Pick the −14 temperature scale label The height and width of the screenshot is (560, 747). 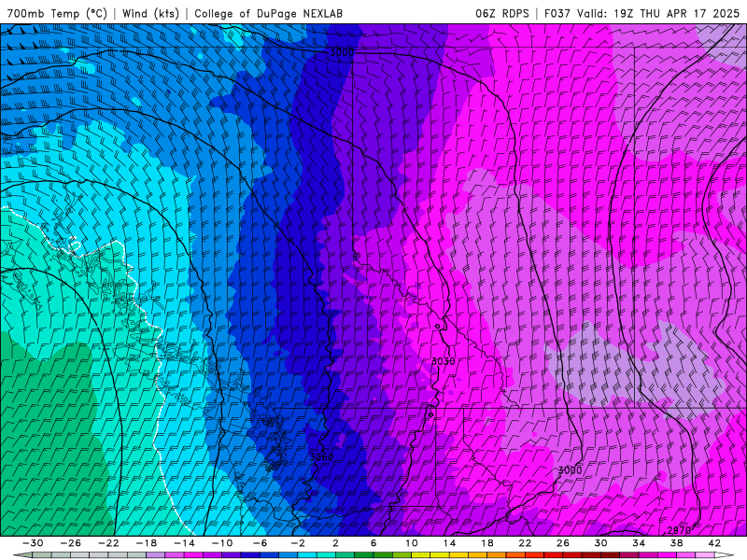[184, 543]
